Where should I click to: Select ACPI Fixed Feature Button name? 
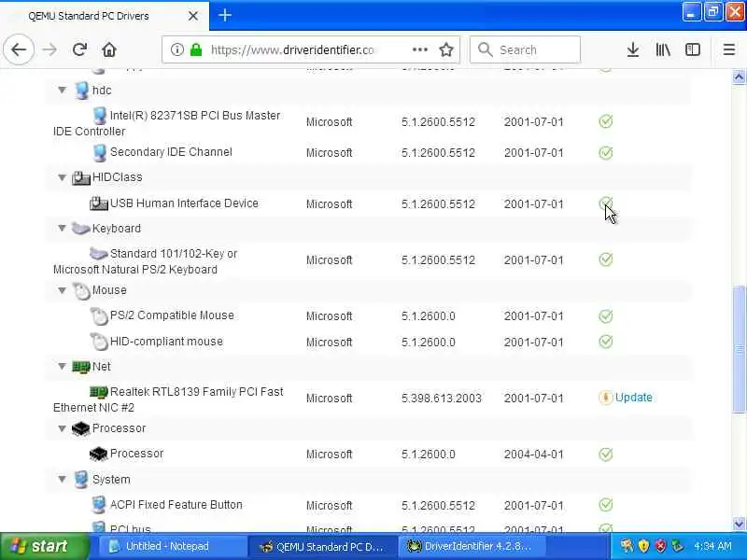[x=176, y=505]
